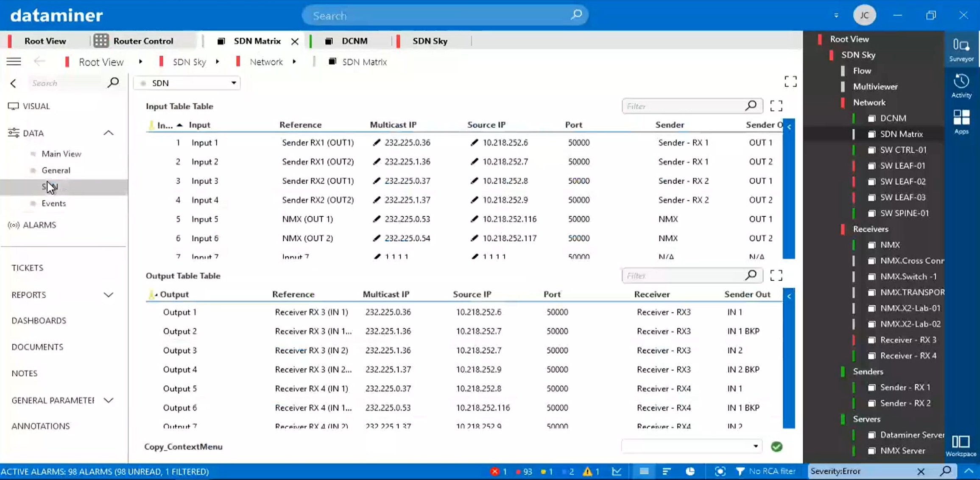
Task: Click the focus target icon
Action: pos(720,472)
